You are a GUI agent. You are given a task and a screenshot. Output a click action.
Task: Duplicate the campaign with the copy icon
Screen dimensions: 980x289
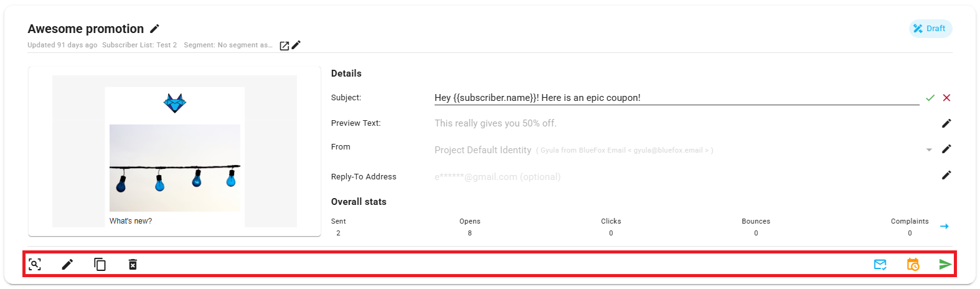(x=100, y=265)
